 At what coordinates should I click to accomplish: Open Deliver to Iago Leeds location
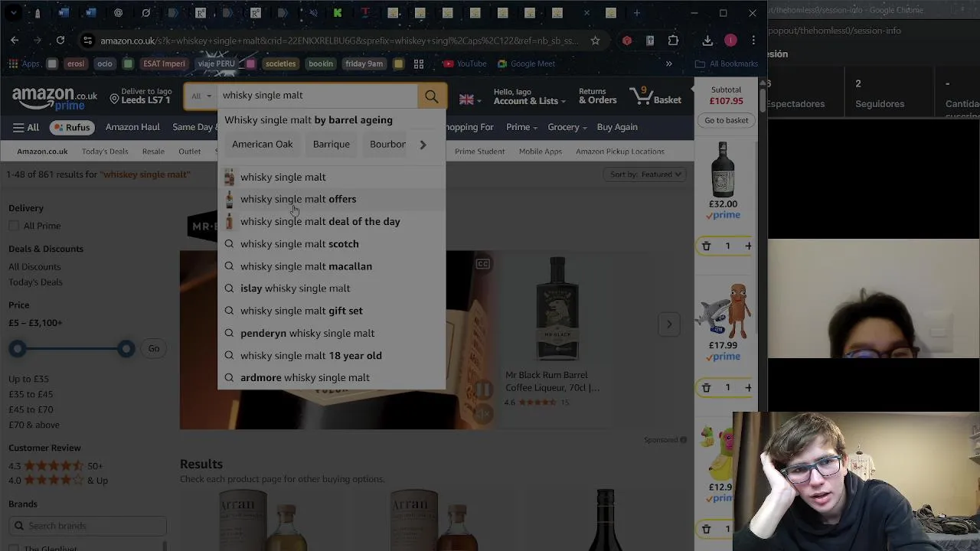point(141,96)
